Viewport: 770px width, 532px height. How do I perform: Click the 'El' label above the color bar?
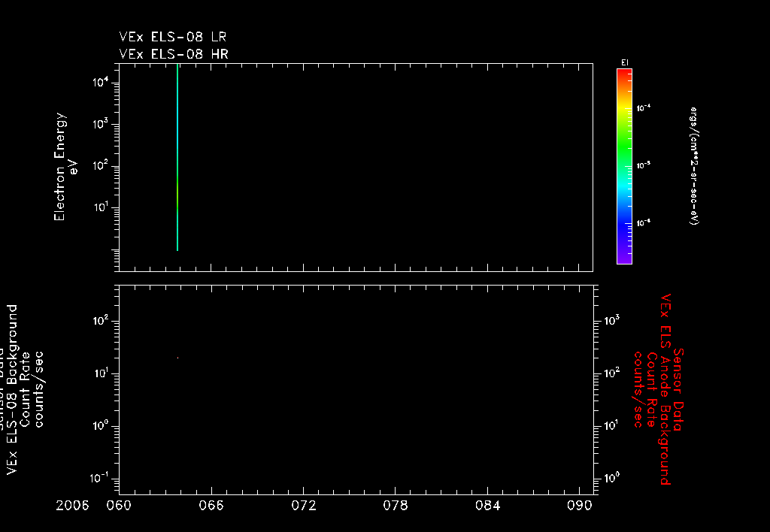click(625, 63)
